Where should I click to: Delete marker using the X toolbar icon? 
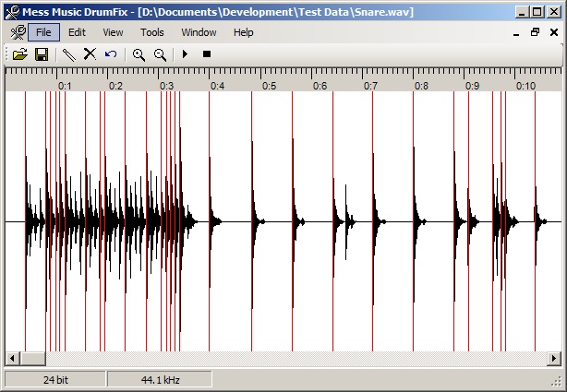90,54
